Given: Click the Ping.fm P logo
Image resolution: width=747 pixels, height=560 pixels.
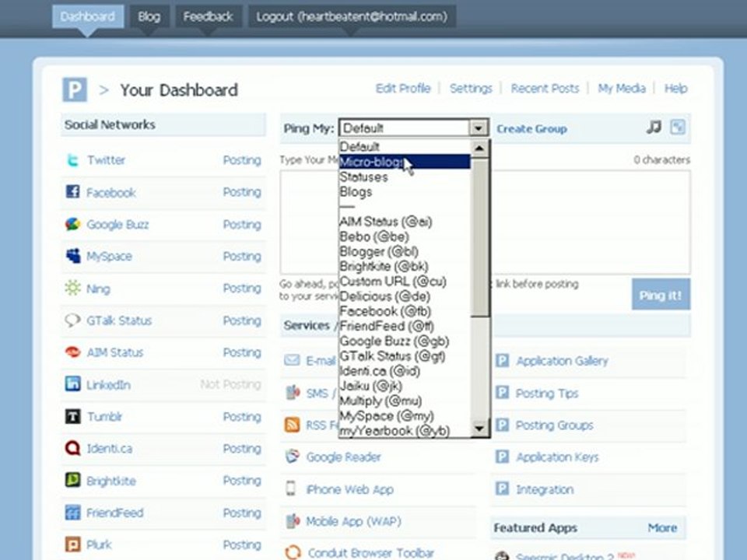Looking at the screenshot, I should [75, 89].
